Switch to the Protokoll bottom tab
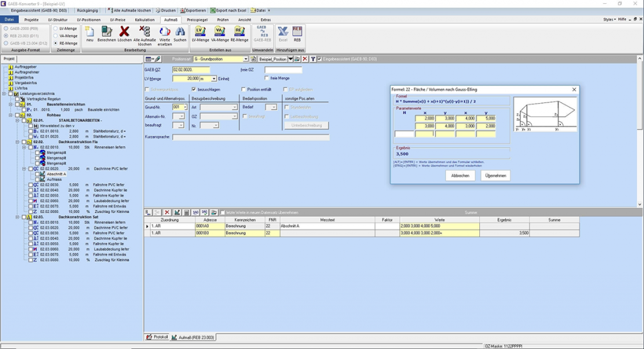 click(x=158, y=337)
